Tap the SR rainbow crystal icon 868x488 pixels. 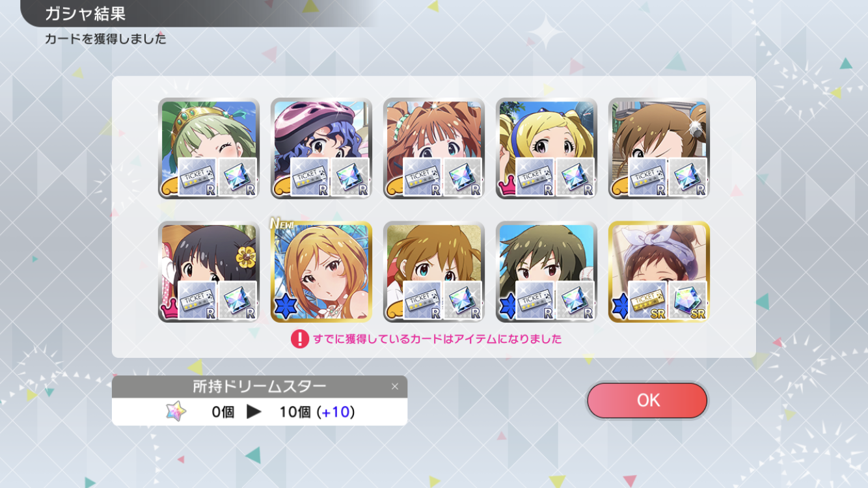point(688,301)
